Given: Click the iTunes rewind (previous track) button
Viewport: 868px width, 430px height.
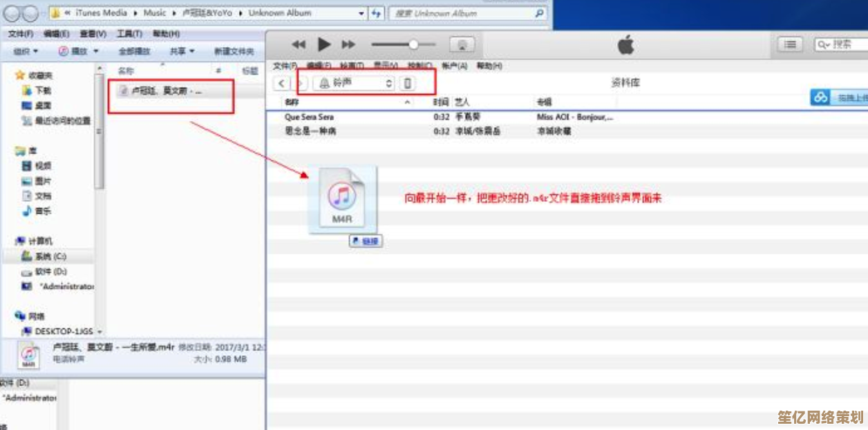Looking at the screenshot, I should 299,45.
